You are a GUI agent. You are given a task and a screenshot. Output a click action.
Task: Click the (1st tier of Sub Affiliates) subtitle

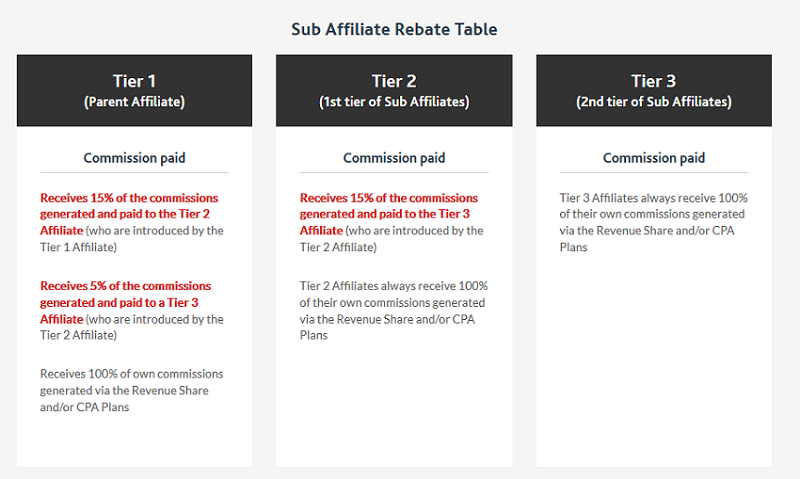[394, 102]
